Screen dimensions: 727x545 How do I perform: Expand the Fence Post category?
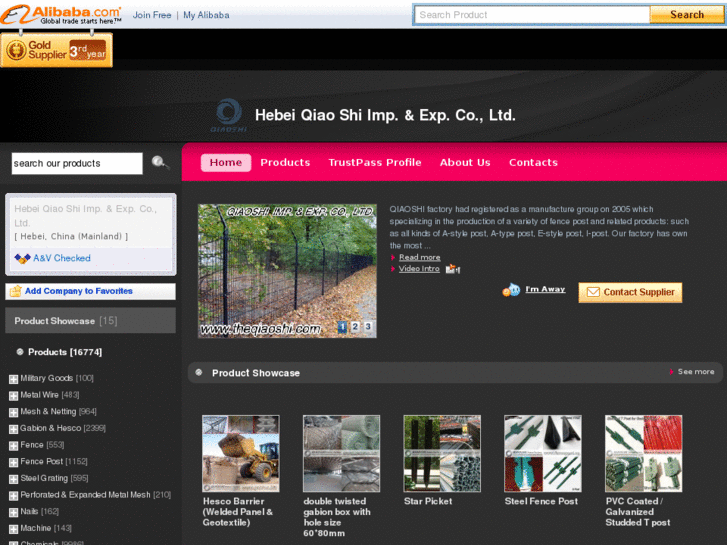tap(13, 462)
